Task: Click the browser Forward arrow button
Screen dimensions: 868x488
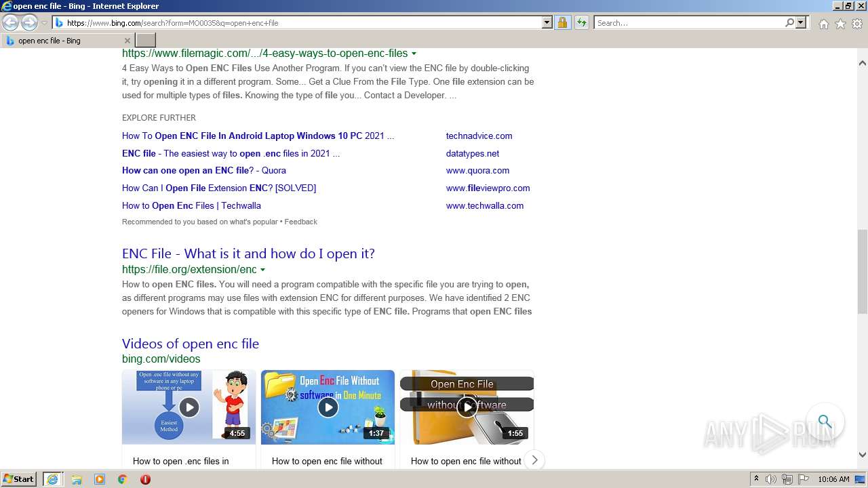Action: pos(29,23)
